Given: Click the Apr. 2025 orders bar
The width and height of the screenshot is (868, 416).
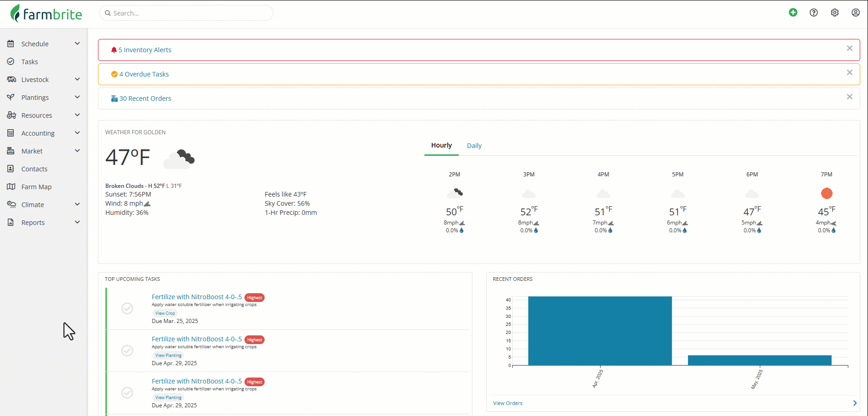Looking at the screenshot, I should (x=600, y=331).
